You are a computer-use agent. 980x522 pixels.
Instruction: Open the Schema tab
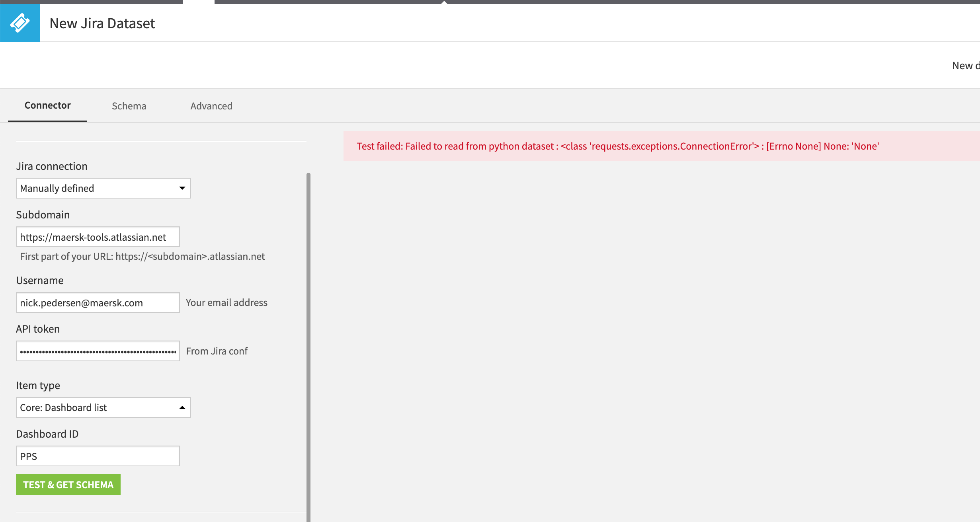pos(129,106)
